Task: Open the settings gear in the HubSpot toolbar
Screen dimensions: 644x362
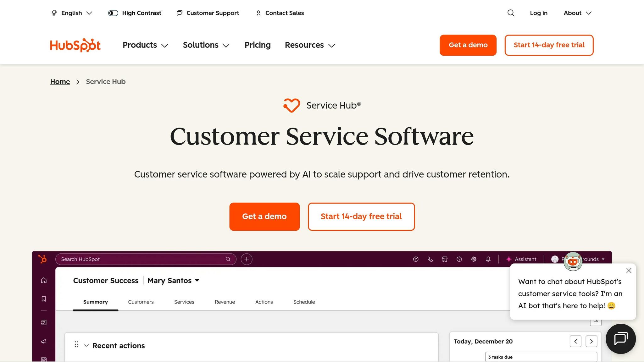Action: [x=474, y=259]
